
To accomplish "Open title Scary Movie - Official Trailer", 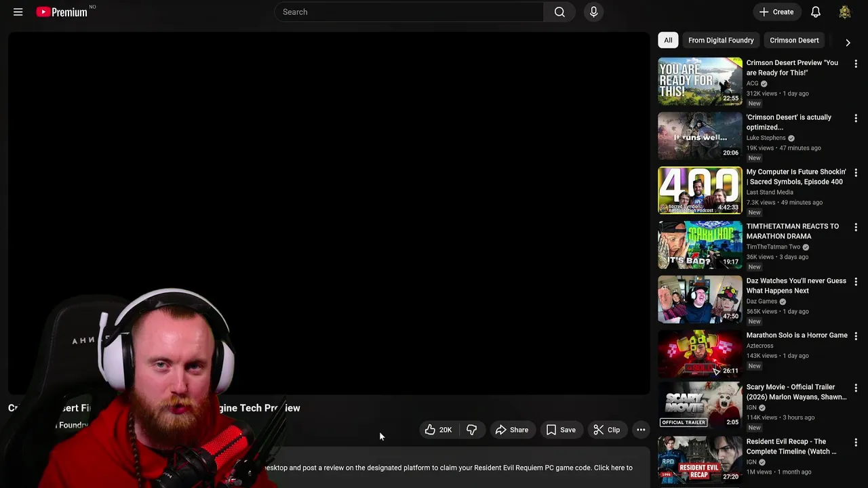I will (796, 392).
